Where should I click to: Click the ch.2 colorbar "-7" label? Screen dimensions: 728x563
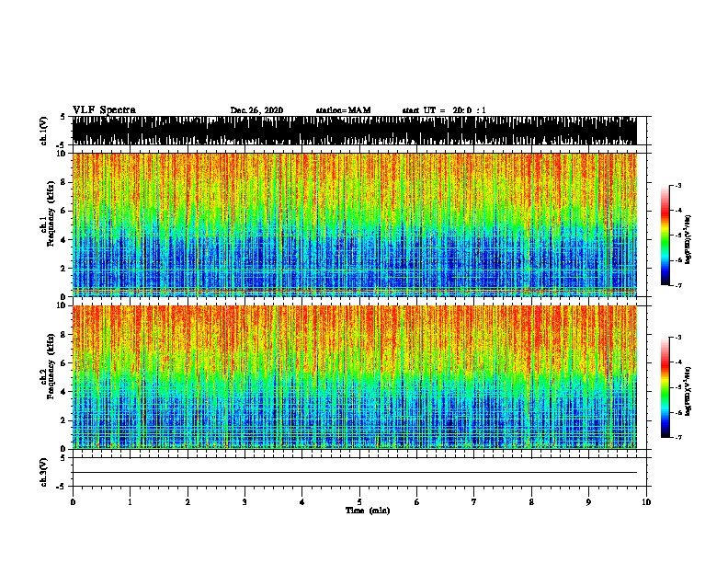point(678,437)
